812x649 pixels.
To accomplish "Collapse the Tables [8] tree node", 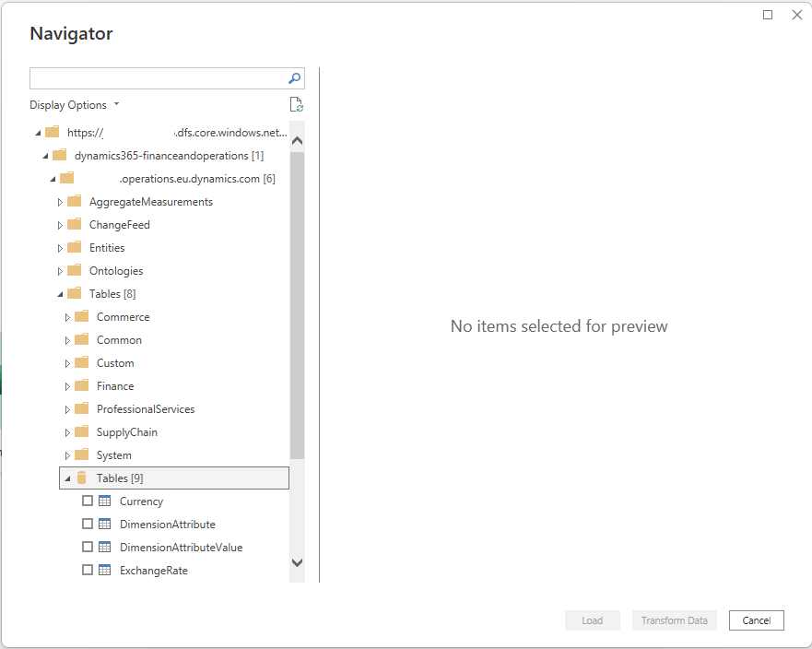I will coord(59,293).
